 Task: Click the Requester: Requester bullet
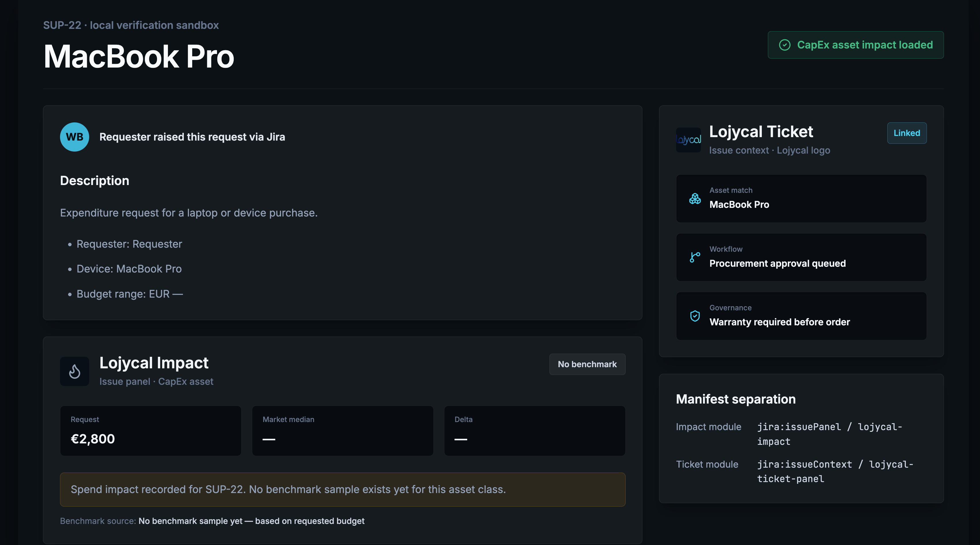click(129, 244)
